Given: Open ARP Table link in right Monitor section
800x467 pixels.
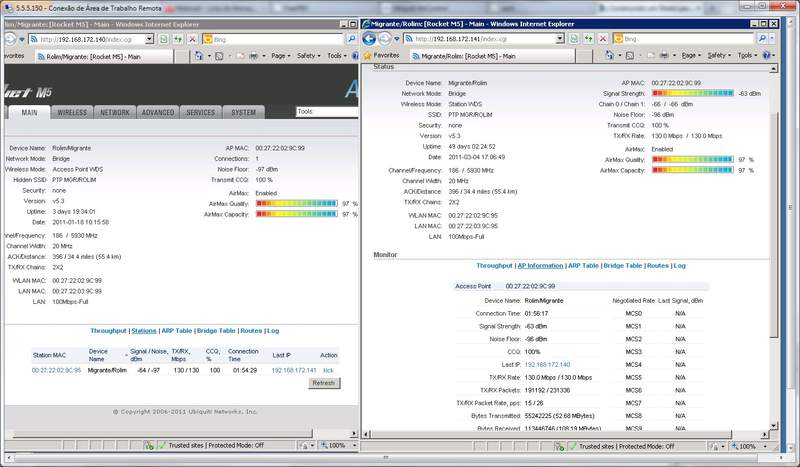Looking at the screenshot, I should (x=584, y=266).
